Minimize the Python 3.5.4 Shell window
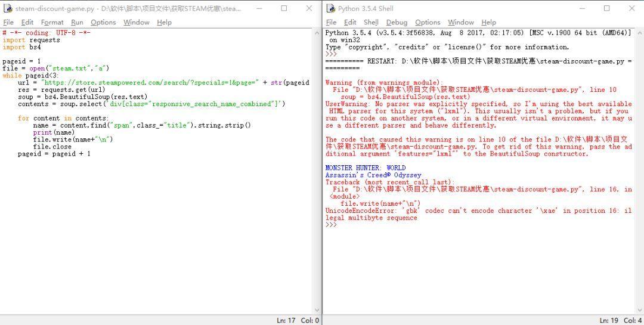644x325 pixels. (582, 8)
